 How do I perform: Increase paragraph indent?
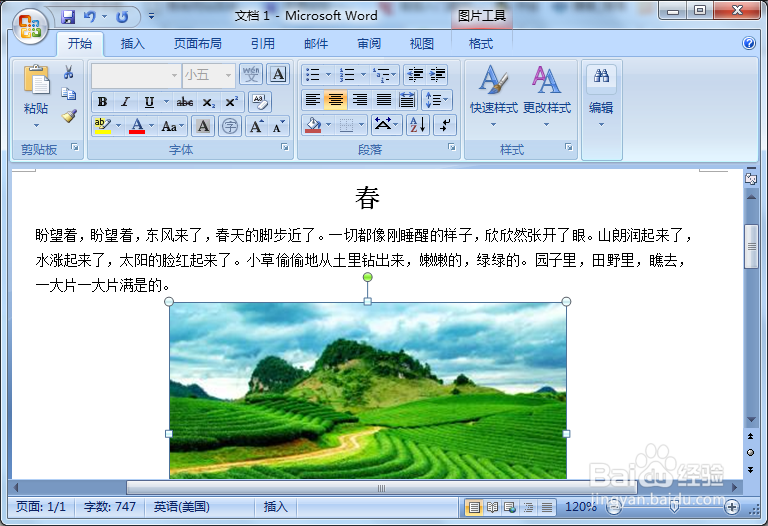[437, 74]
